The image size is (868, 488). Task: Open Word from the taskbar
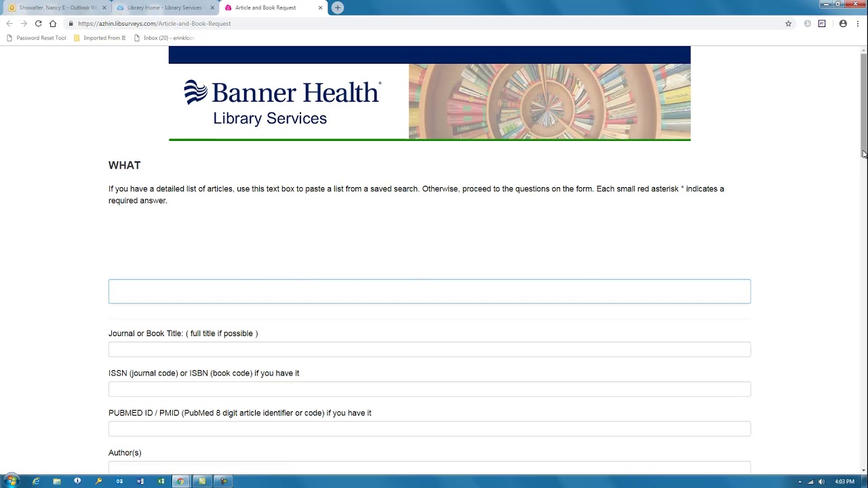coord(140,481)
